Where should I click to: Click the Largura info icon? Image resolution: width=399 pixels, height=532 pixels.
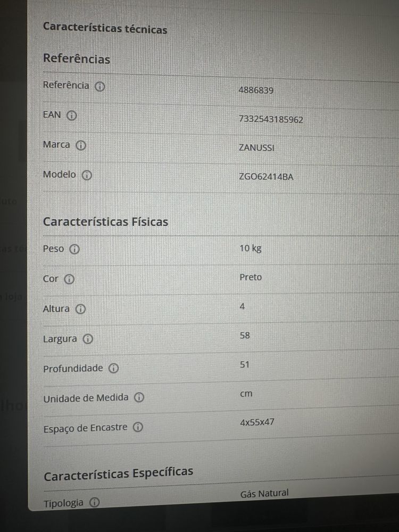coord(88,339)
